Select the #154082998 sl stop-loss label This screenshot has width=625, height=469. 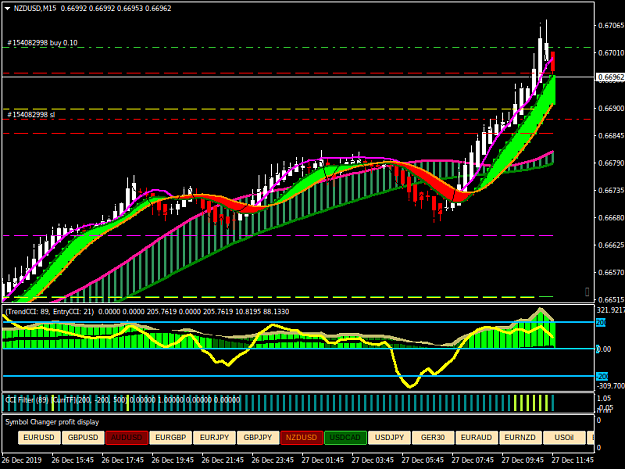coord(31,115)
